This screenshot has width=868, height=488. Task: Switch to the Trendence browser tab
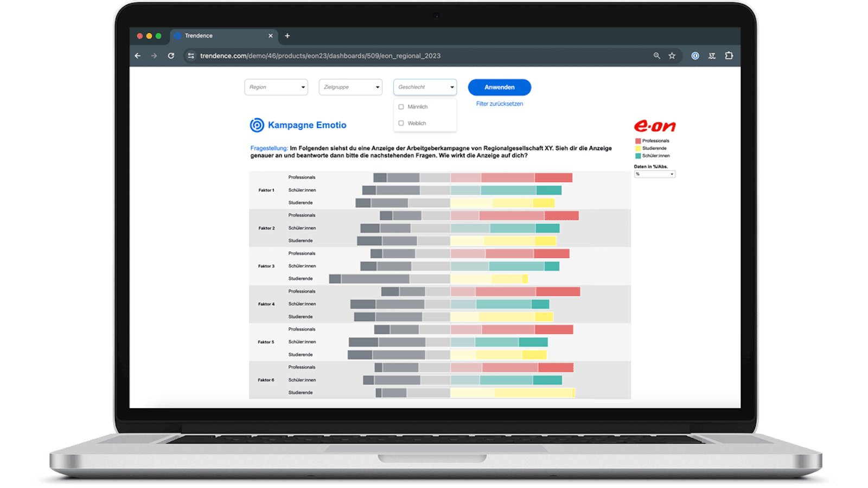(217, 36)
